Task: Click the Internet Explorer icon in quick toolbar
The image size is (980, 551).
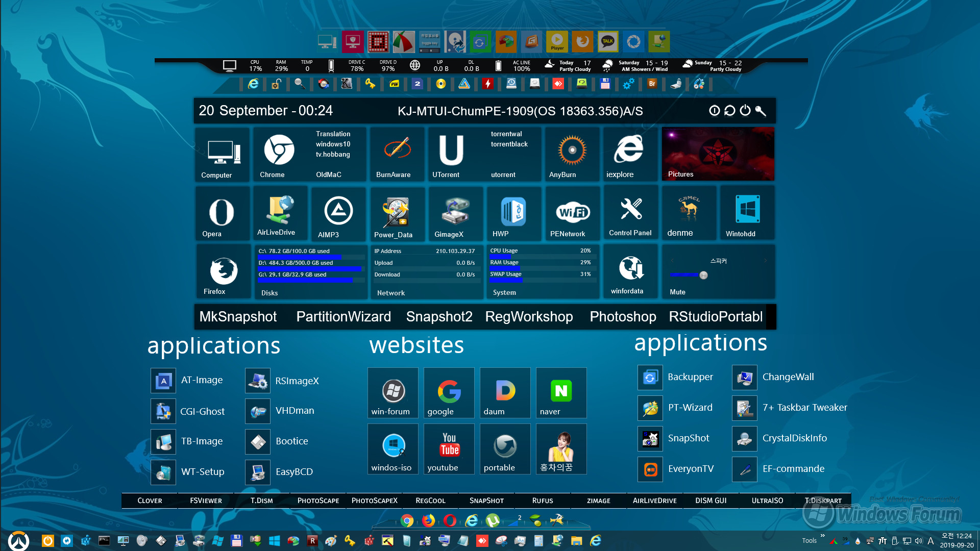Action: [253, 84]
